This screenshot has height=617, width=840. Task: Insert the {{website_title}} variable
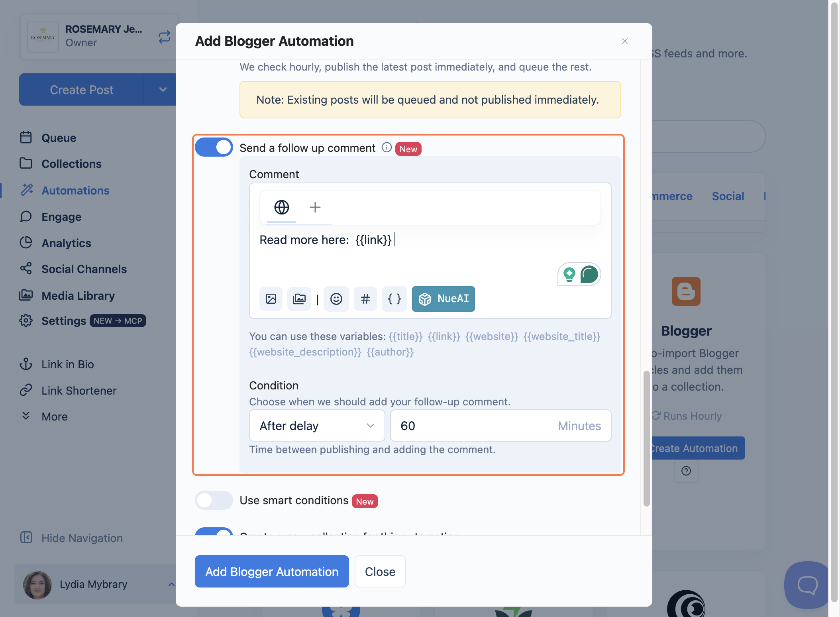[x=562, y=336]
